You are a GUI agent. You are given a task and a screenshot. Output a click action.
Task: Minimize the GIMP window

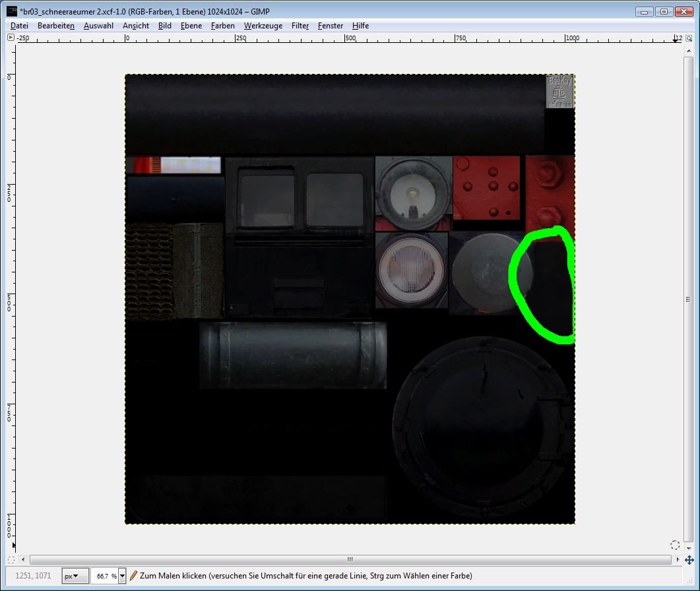pyautogui.click(x=644, y=12)
